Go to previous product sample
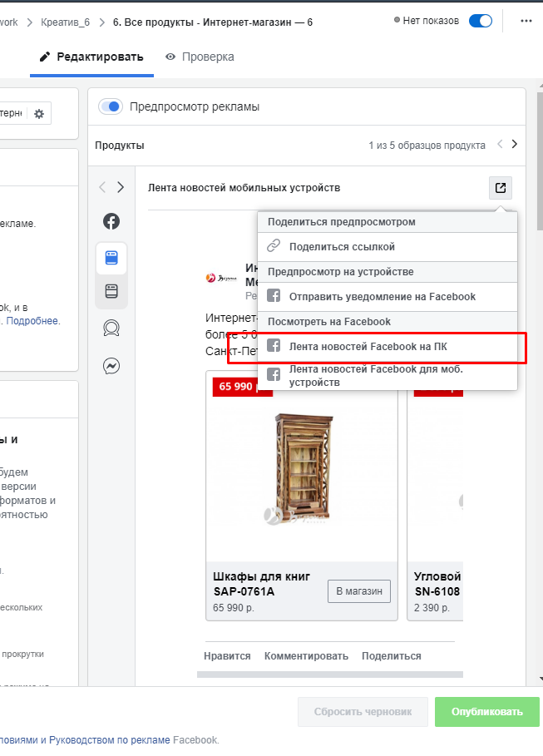The image size is (543, 756). (x=500, y=145)
